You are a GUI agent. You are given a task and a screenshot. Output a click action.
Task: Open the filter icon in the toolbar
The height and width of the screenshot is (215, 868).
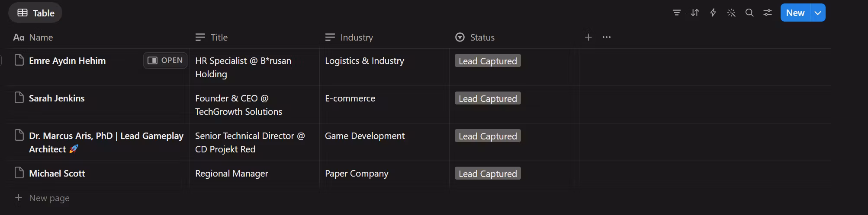point(676,13)
